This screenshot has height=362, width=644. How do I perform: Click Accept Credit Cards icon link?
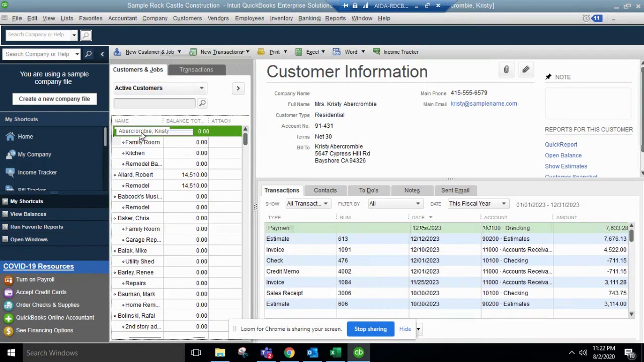coord(8,292)
